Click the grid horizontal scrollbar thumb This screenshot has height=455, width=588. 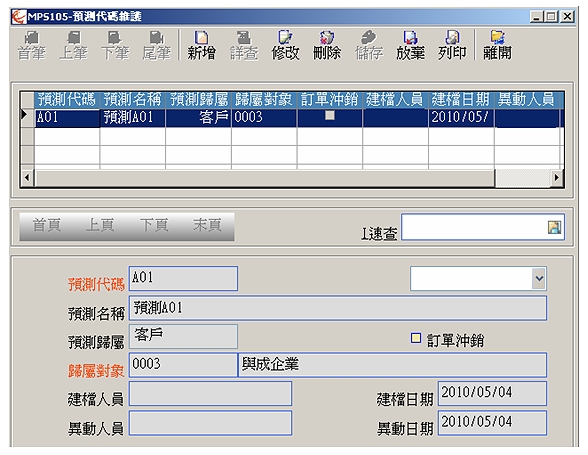264,177
